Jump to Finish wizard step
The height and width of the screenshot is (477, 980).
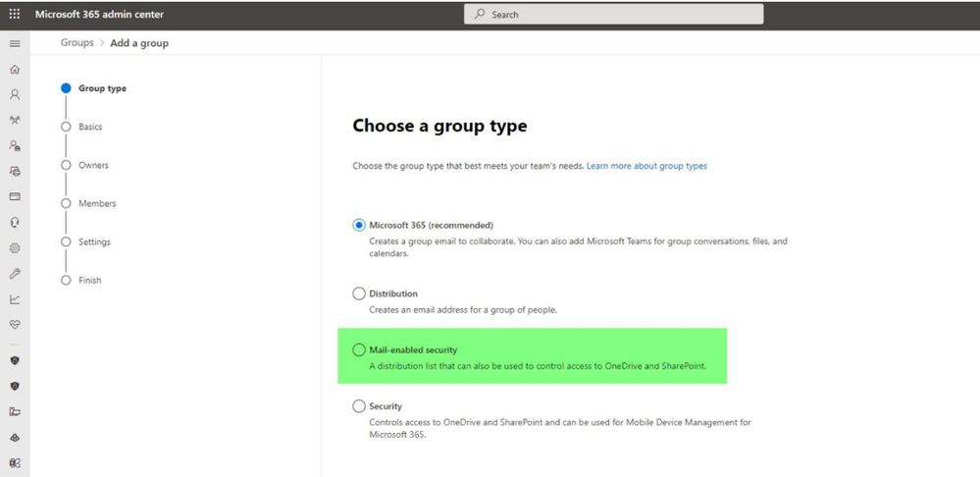pyautogui.click(x=81, y=280)
